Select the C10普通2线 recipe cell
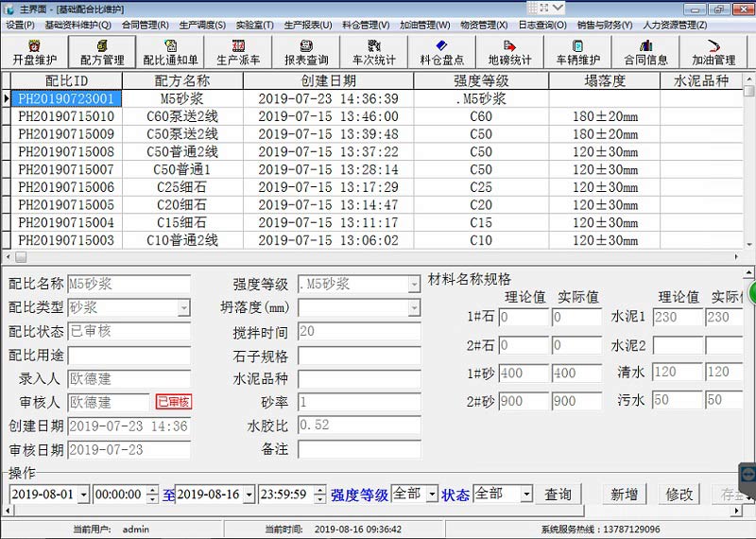756x539 pixels. [182, 240]
